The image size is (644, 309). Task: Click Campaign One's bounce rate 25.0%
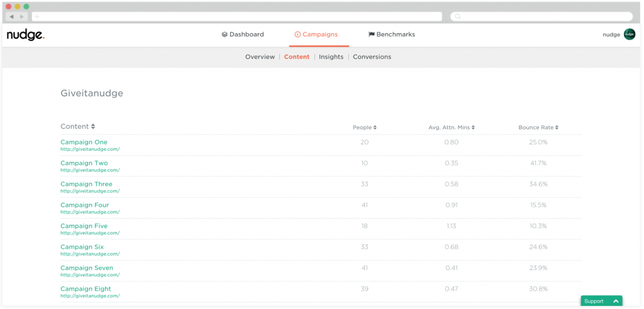click(538, 142)
